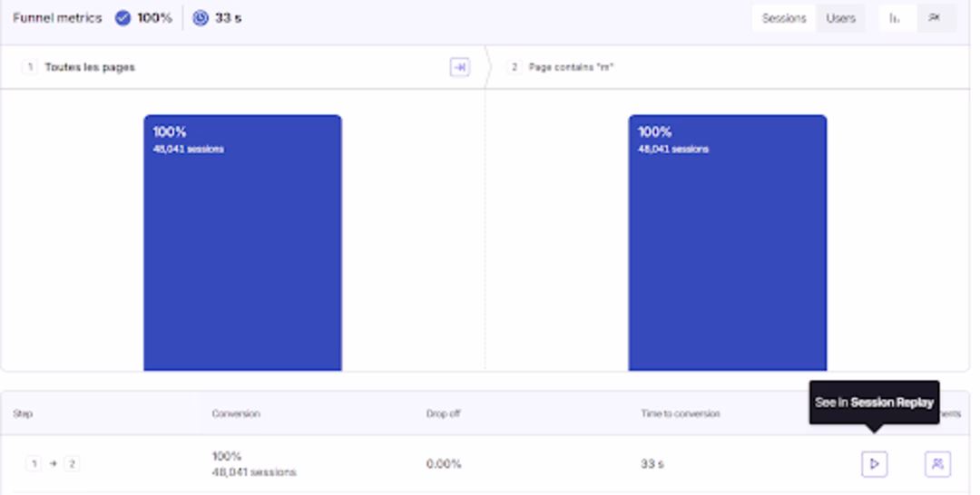
Task: Click the users segment icon in row
Action: point(937,464)
